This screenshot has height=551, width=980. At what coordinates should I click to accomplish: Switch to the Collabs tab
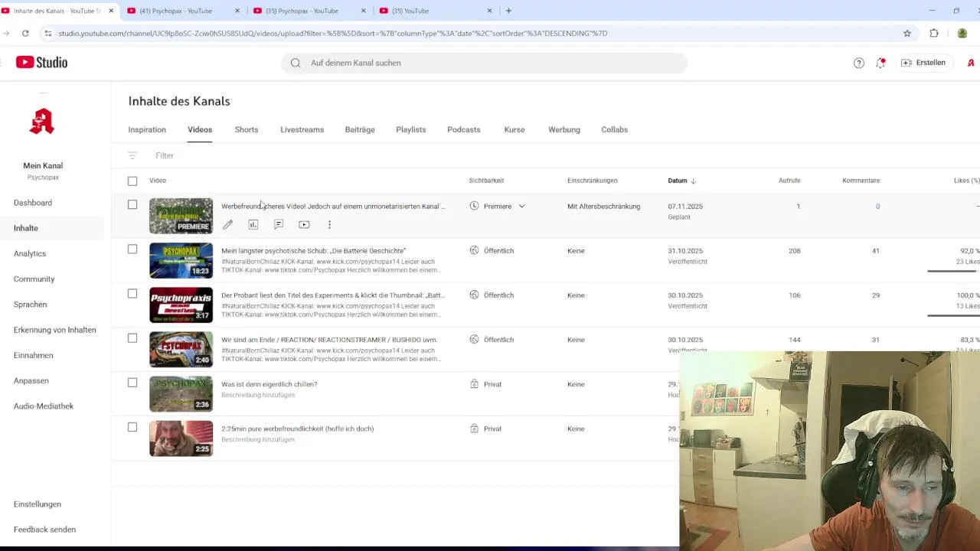[x=615, y=129]
